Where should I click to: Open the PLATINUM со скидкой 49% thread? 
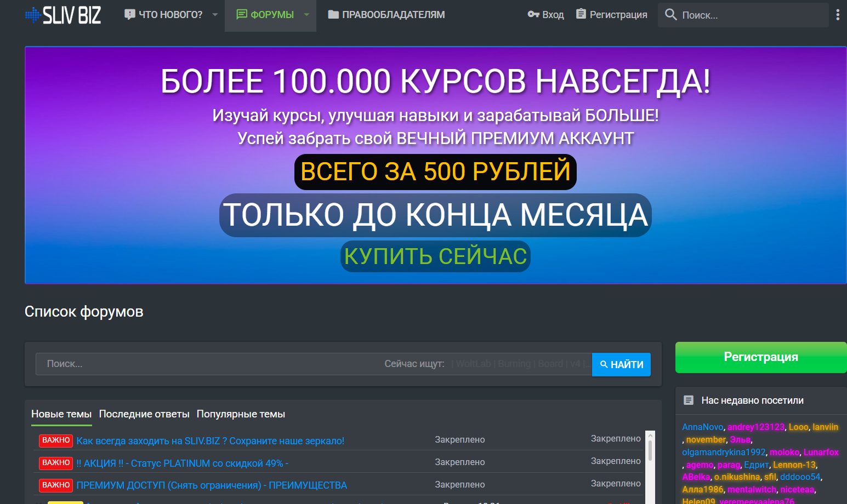point(182,463)
